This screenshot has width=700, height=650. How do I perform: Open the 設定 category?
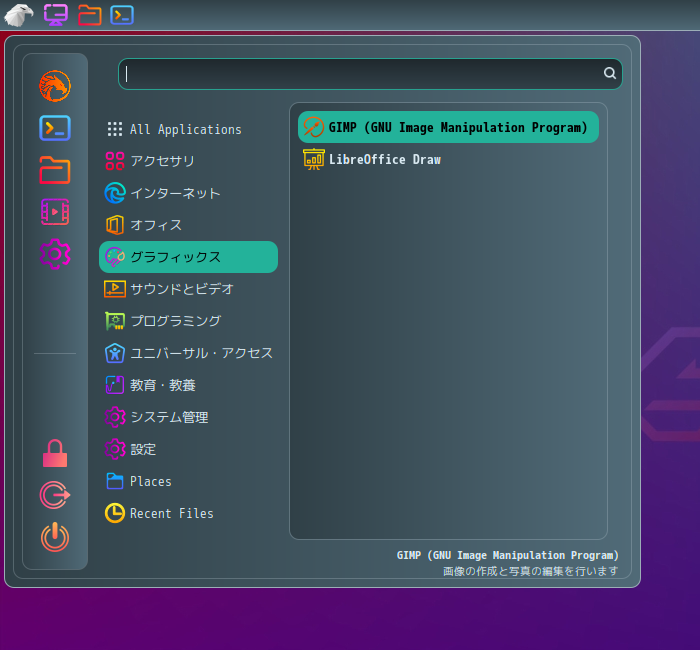click(x=188, y=449)
